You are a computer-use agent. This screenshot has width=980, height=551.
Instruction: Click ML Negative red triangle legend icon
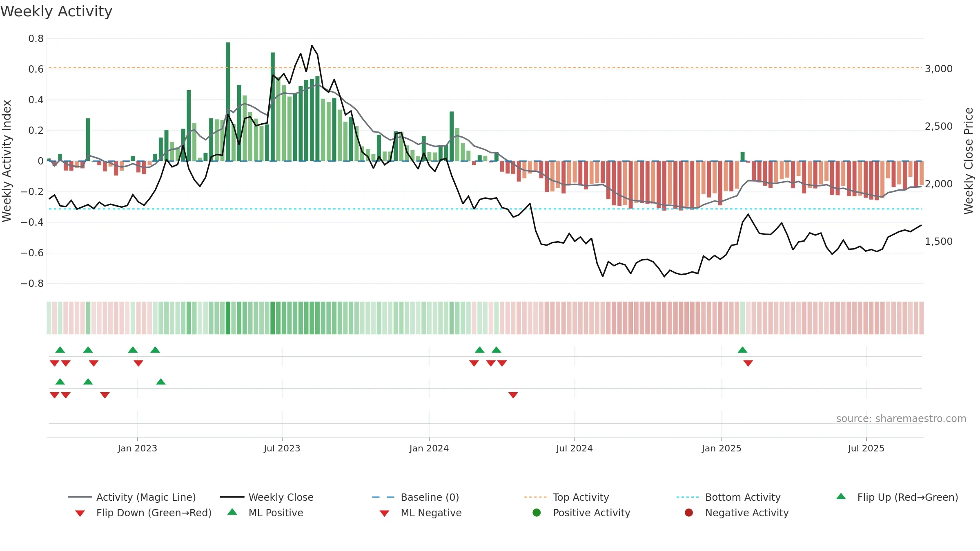(x=385, y=513)
